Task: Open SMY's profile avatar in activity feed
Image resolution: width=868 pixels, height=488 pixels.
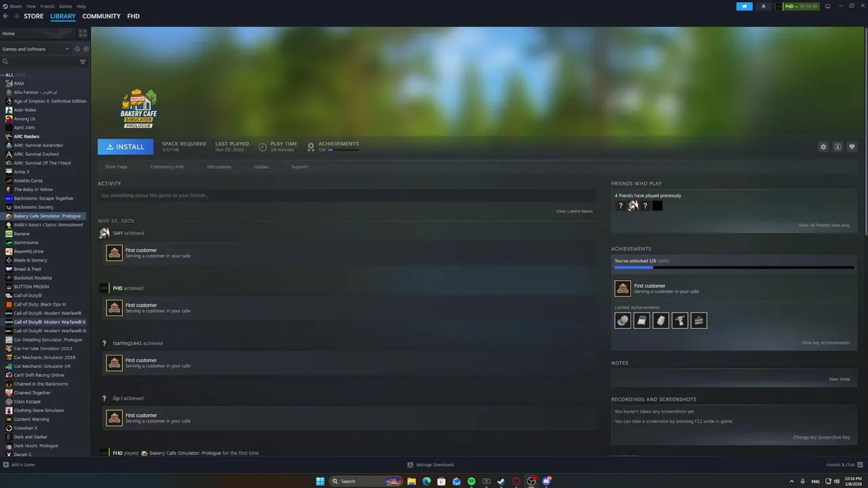Action: pyautogui.click(x=104, y=233)
